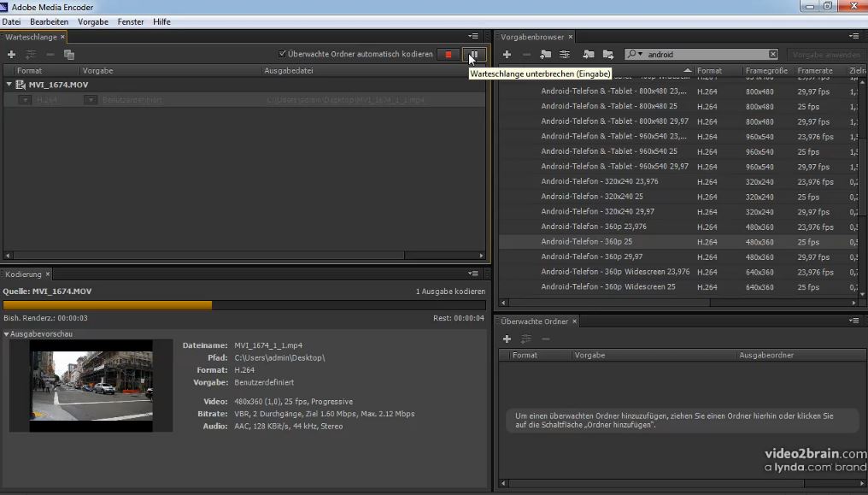Remove the selected item from the Warteschlange queue
The image size is (868, 495).
50,54
